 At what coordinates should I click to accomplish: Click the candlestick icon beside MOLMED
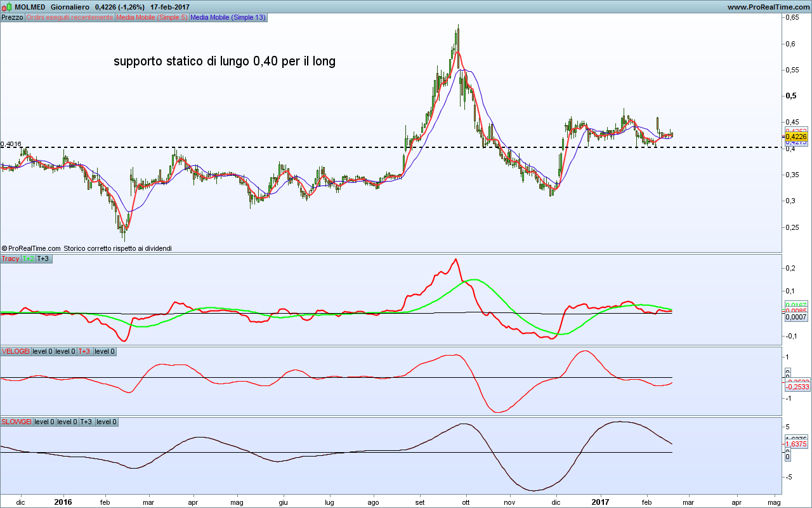click(x=6, y=7)
